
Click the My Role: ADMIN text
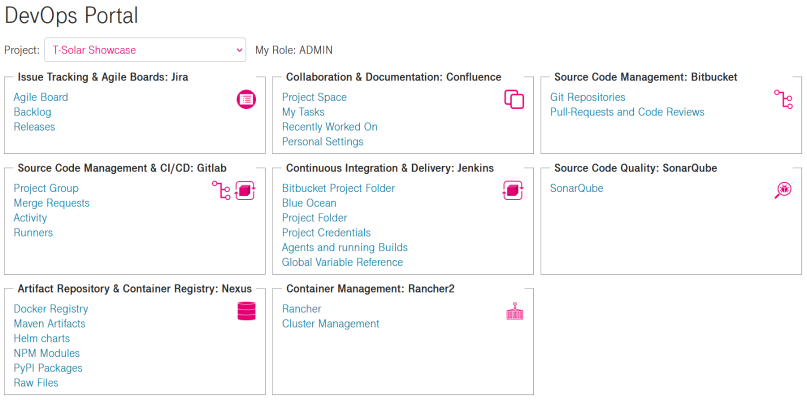294,50
